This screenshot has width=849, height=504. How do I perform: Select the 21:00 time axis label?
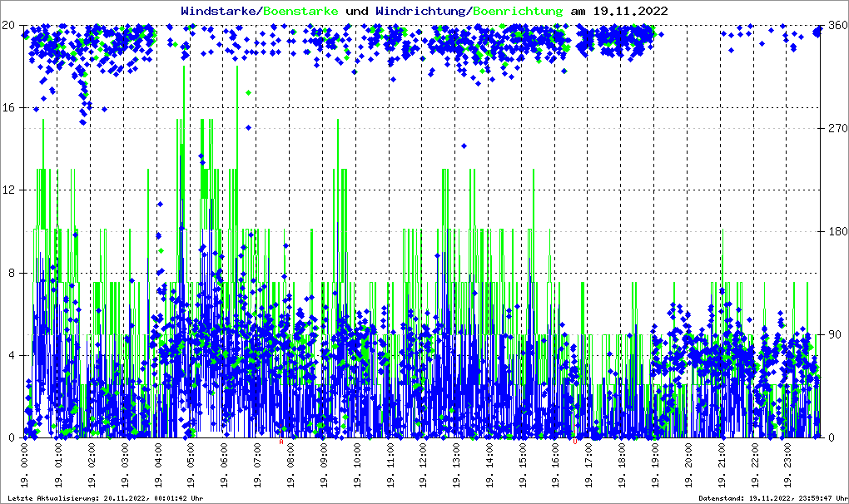coord(722,467)
